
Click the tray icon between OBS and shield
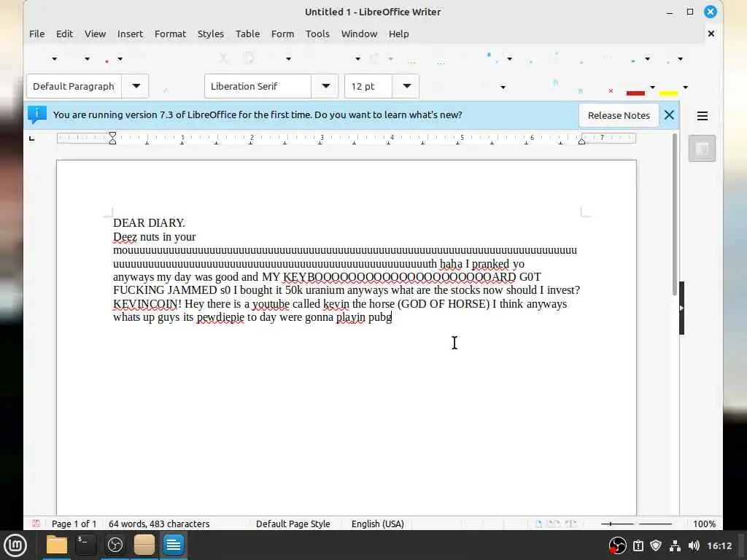[x=638, y=545]
